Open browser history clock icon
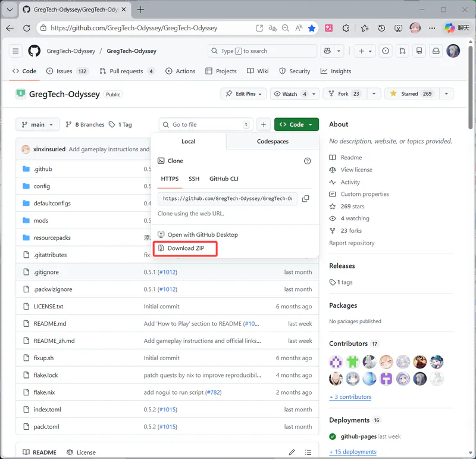Viewport: 476px width, 459px height. [381, 28]
